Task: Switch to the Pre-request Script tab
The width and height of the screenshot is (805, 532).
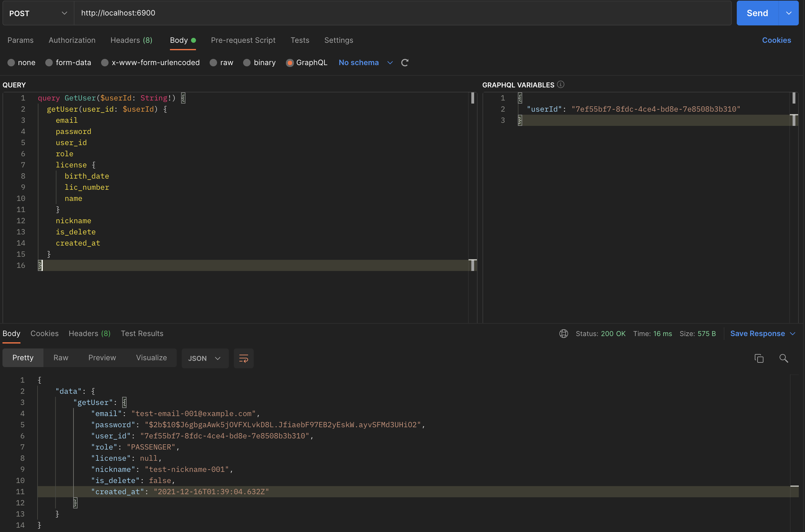Action: point(243,40)
